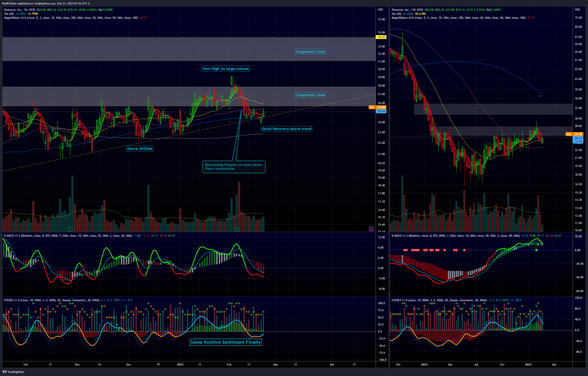The height and width of the screenshot is (376, 588).
Task: Click the USD currency label on the daily price axis
Action: coord(381,10)
